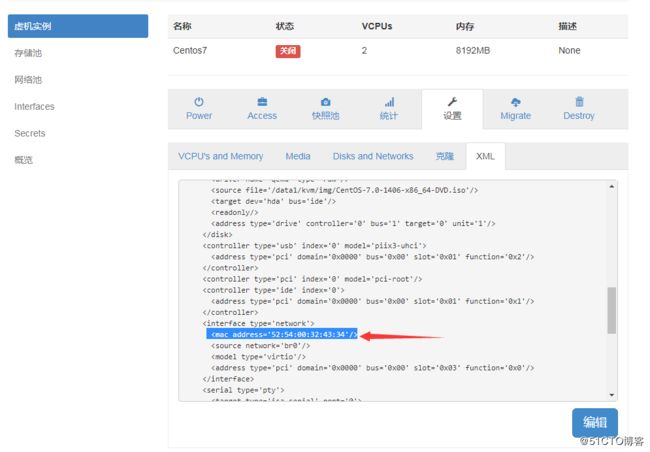Open 概览 in the sidebar
Image resolution: width=650 pixels, height=452 pixels.
[23, 160]
